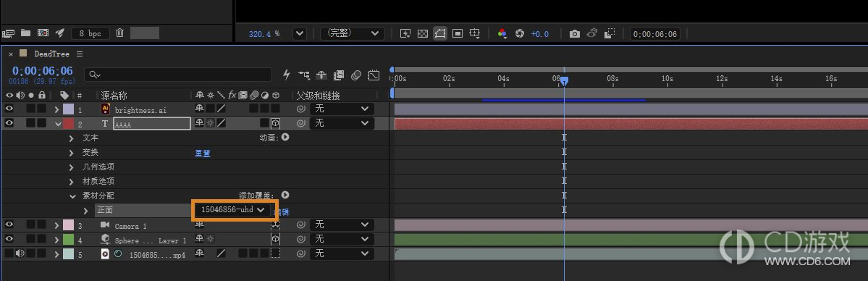Open the DeadTree panel menu icon
The width and height of the screenshot is (868, 281).
tap(80, 54)
